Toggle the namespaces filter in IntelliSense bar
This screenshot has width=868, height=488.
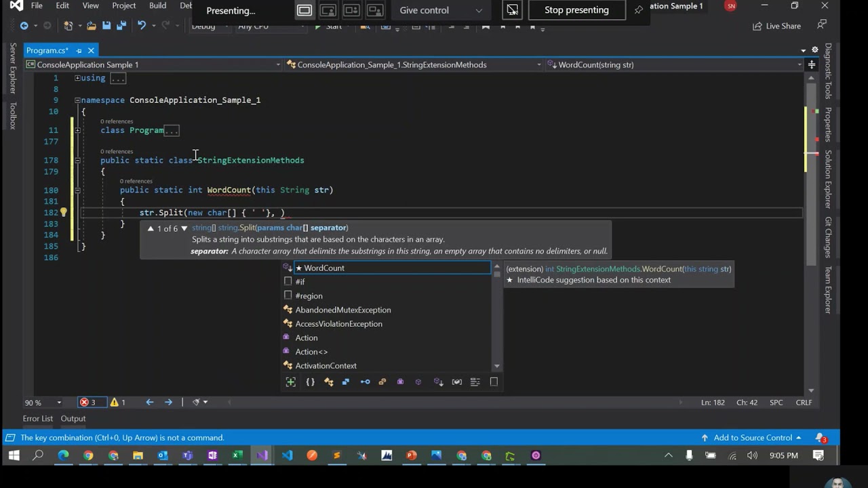310,382
